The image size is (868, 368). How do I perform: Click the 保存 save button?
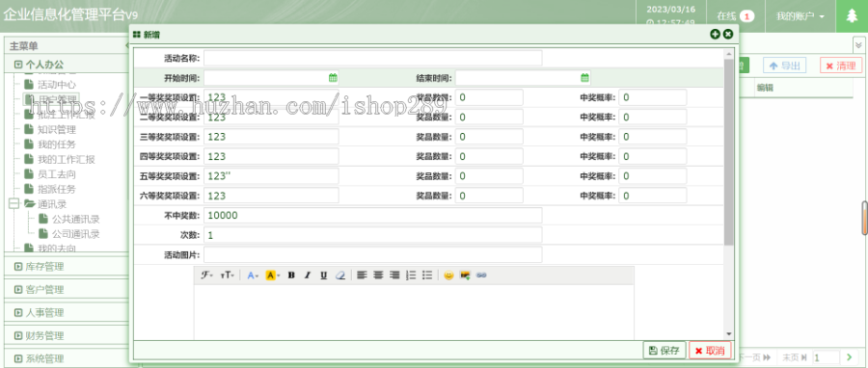(x=665, y=351)
